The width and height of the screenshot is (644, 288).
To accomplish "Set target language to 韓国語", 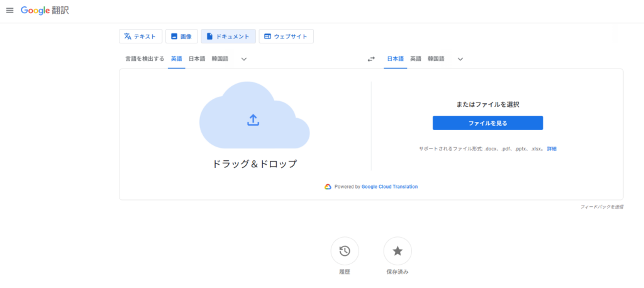I will [436, 59].
